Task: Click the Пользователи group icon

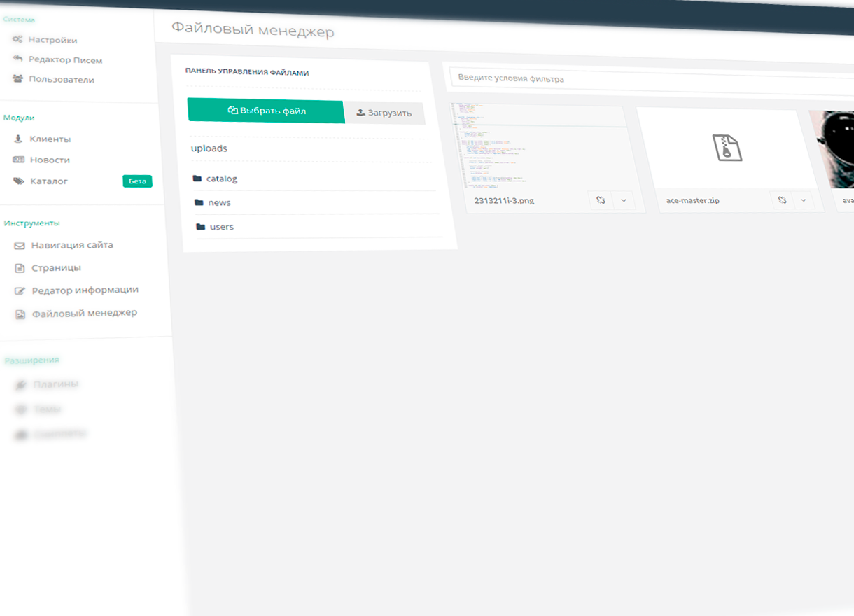Action: click(17, 78)
